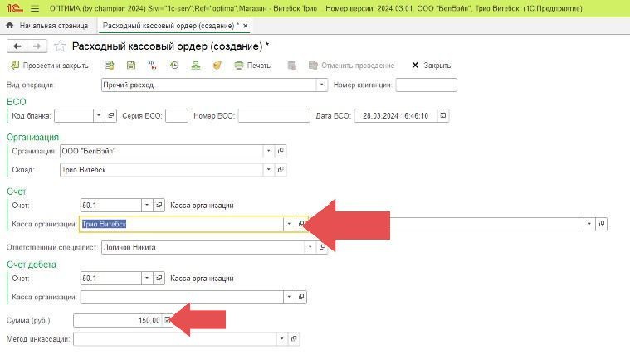630x364 pixels.
Task: Click the back navigation arrow
Action: point(17,46)
